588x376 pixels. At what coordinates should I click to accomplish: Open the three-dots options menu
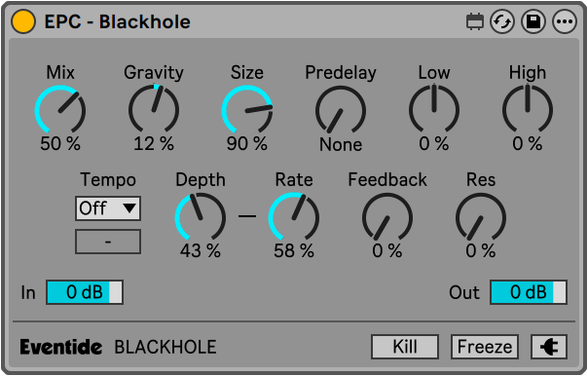click(565, 21)
